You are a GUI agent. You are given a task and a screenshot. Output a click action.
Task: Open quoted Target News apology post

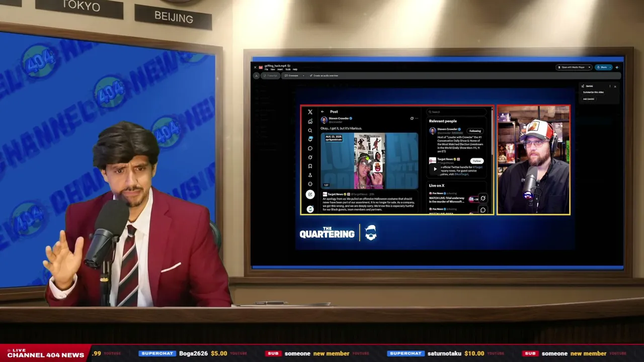click(369, 202)
